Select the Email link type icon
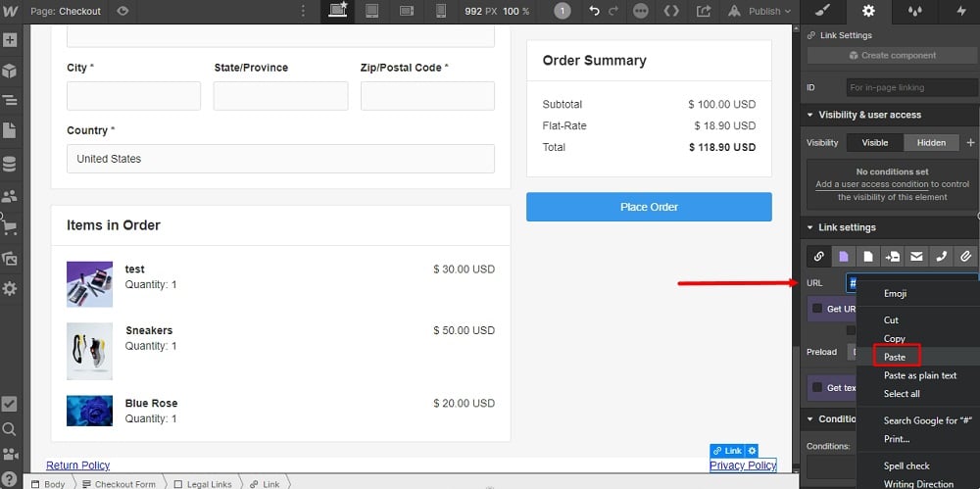 pyautogui.click(x=916, y=256)
